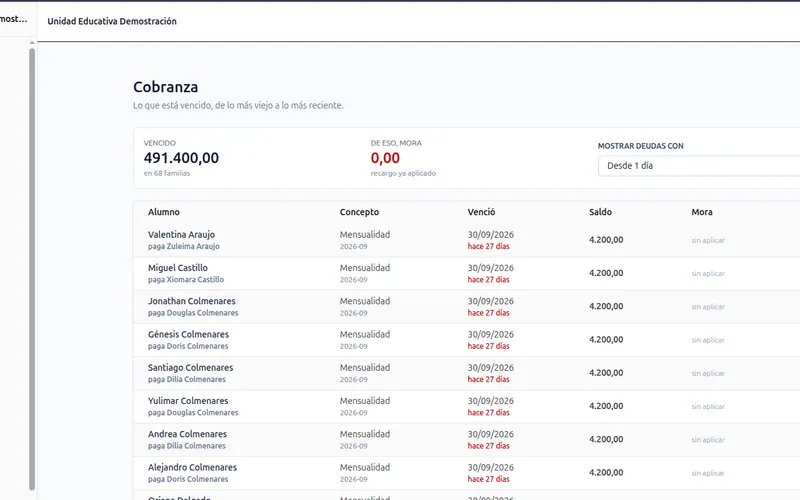The width and height of the screenshot is (800, 500).
Task: Click 'sin aplicar' in Andrea Colmenares row
Action: point(708,440)
